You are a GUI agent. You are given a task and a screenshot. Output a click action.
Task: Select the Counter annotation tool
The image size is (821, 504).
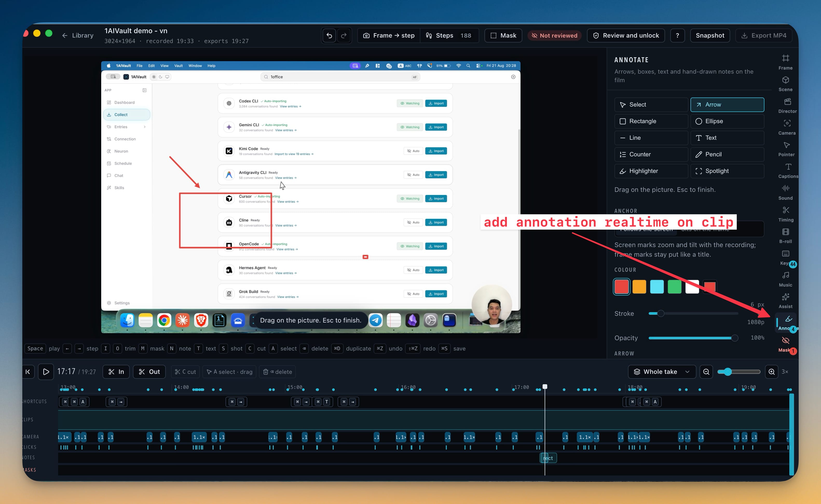[651, 154]
